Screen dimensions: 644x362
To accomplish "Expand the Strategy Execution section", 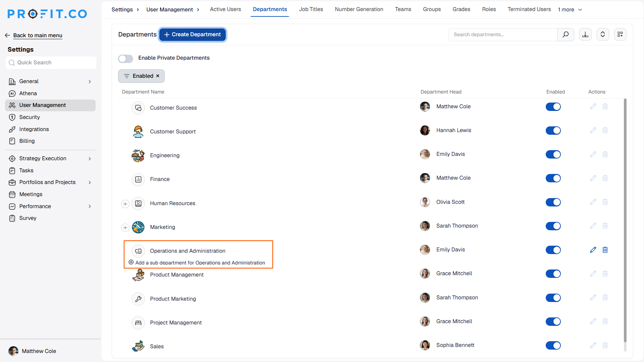I will click(90, 159).
